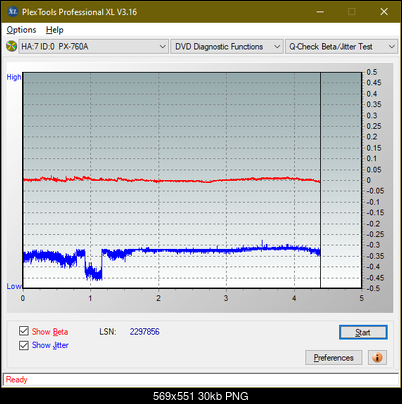
Task: Click the LSN value 2297856
Action: 145,332
